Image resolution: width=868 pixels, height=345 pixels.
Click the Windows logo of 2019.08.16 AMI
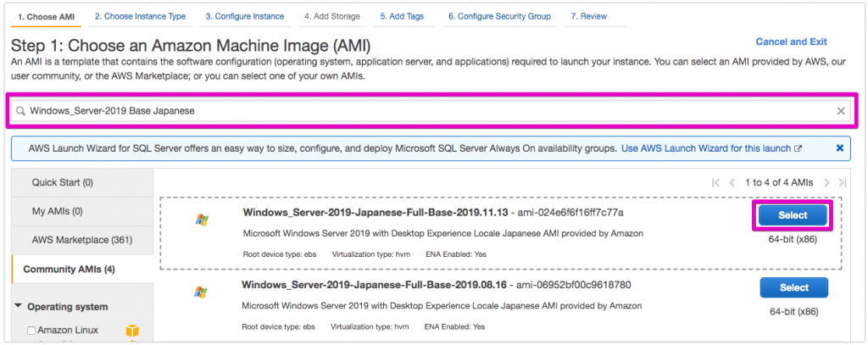(200, 292)
